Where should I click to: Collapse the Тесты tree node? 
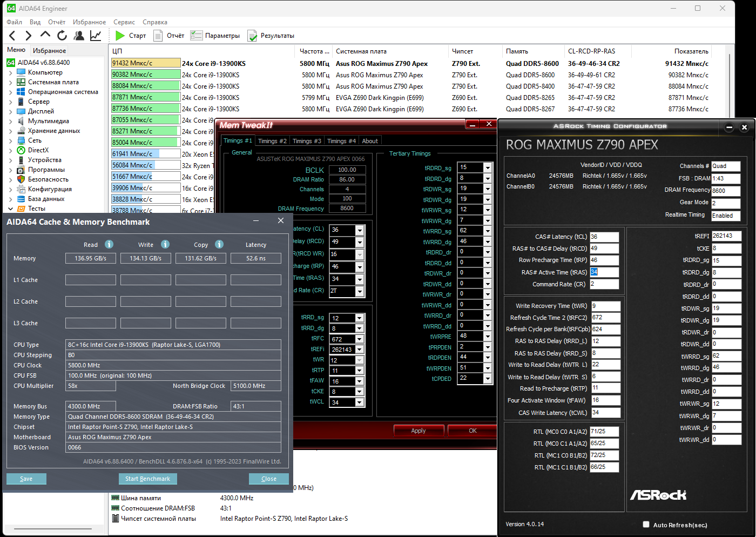click(x=10, y=209)
